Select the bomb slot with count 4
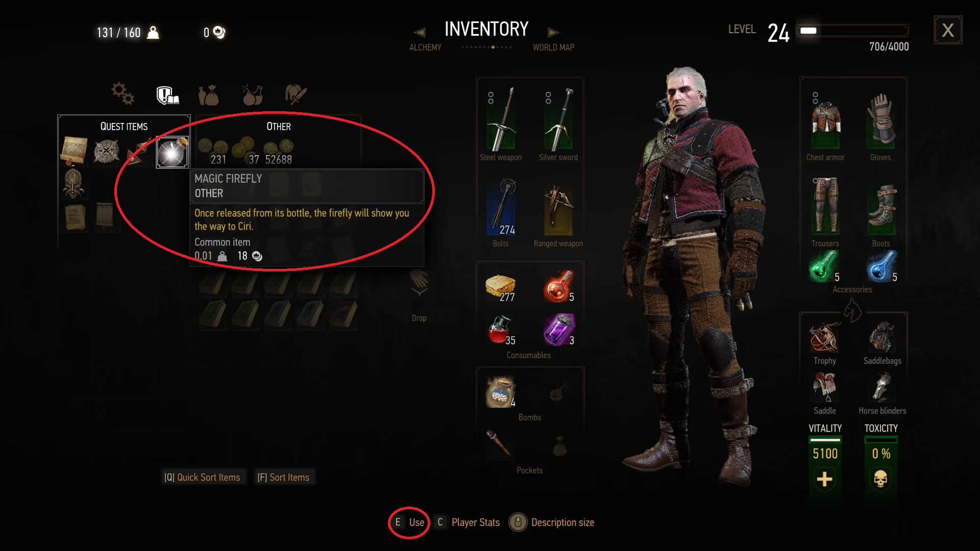The image size is (980, 551). pos(501,392)
